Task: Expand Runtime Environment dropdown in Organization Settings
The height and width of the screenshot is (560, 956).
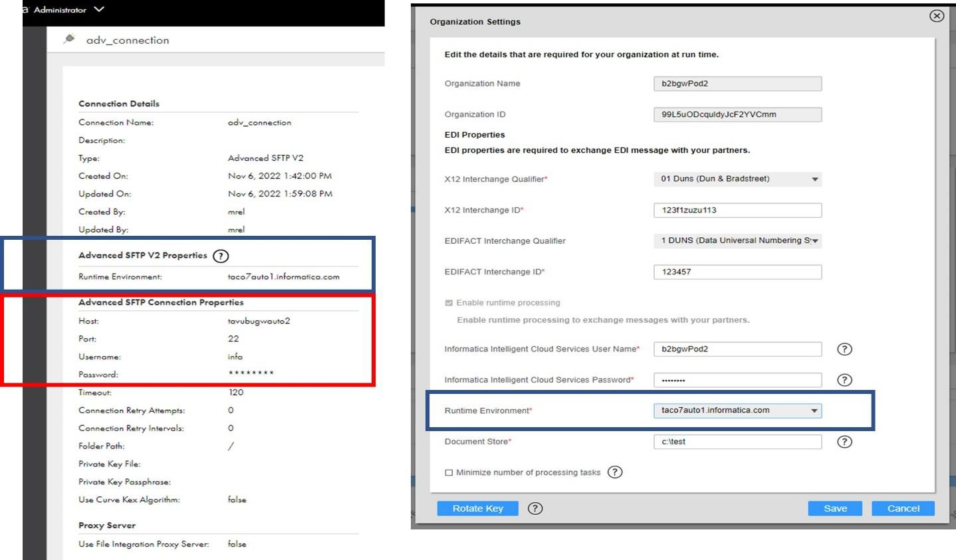Action: pyautogui.click(x=737, y=411)
